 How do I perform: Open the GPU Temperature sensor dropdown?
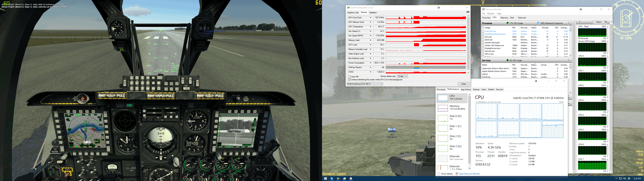[370, 27]
